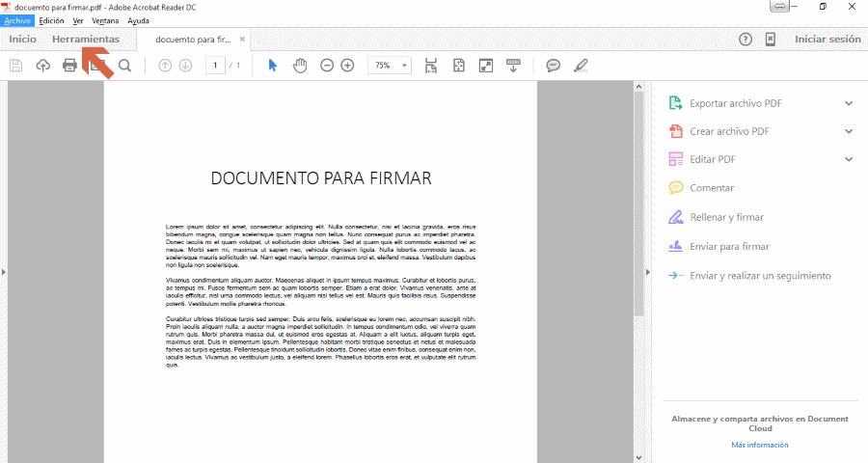Screen dimensions: 868x463
Task: Open Rellenar y firmar tool
Action: (727, 217)
